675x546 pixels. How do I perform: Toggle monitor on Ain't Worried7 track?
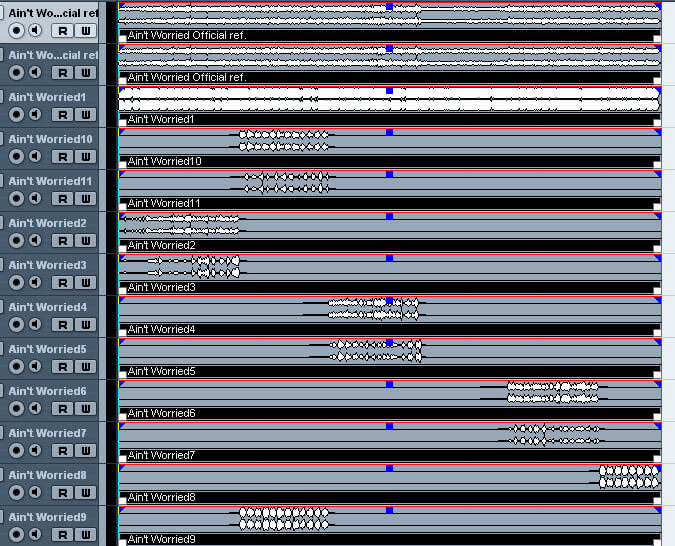coord(35,450)
